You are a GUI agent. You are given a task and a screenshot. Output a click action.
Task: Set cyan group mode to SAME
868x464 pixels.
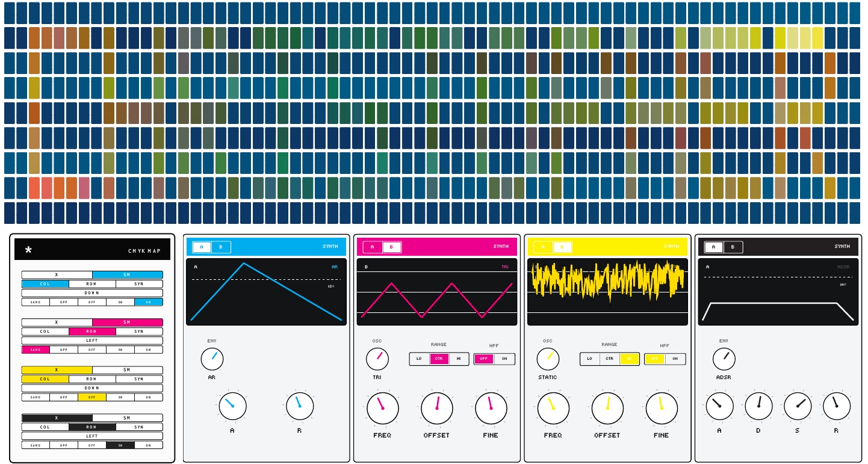tap(36, 302)
